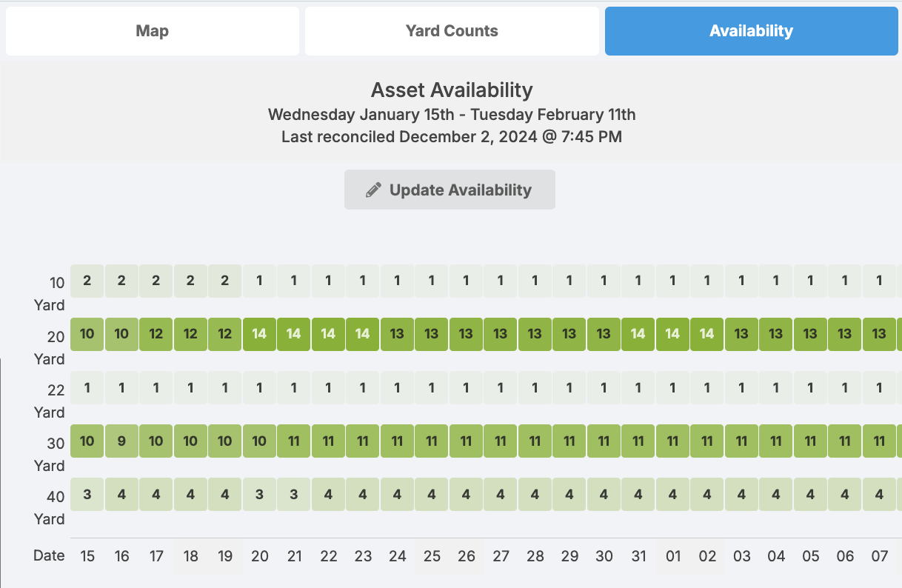
Task: Select 40 Yard cell for date 20
Action: pos(259,494)
